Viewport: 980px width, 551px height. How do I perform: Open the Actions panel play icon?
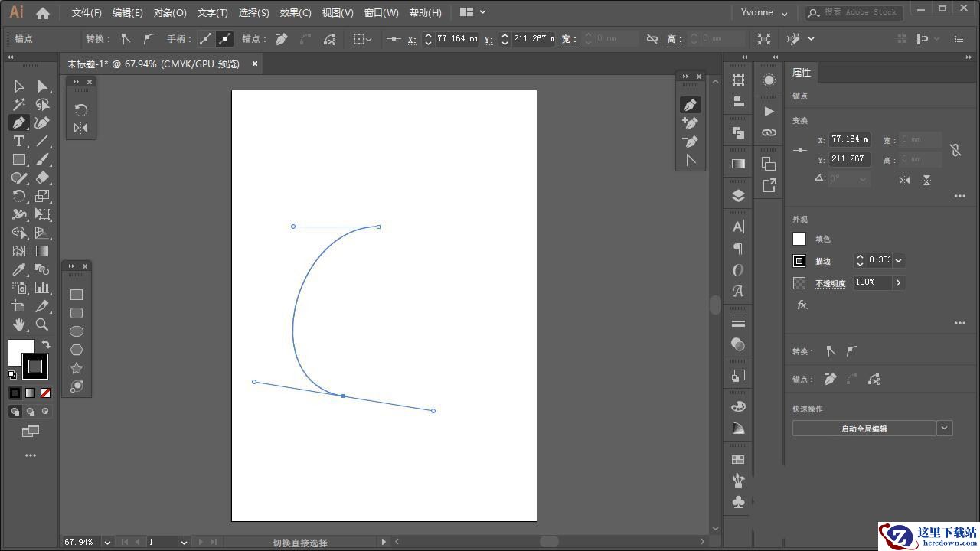point(769,111)
